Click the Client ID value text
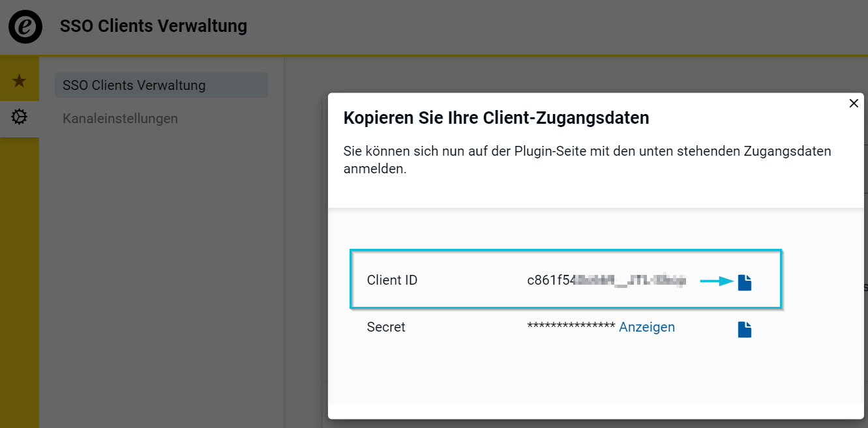868x428 pixels. point(606,281)
